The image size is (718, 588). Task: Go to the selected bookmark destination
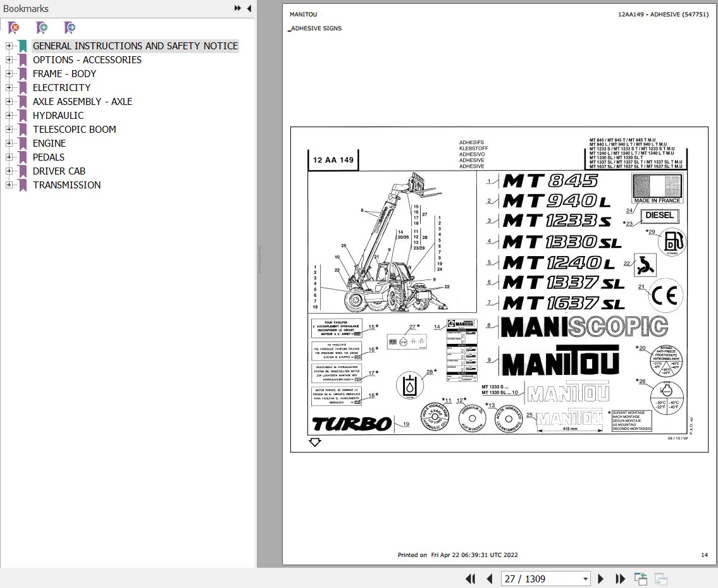point(70,28)
